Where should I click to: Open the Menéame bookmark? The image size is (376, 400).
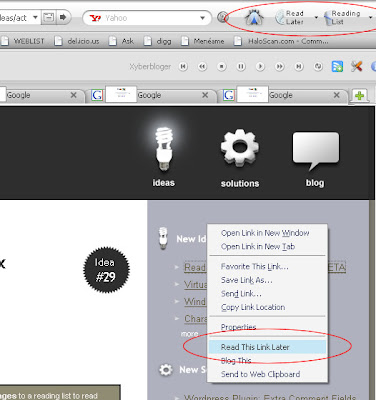[x=202, y=41]
